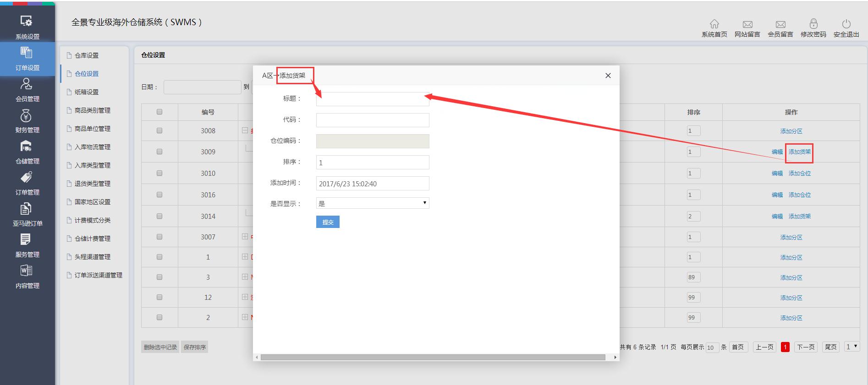The height and width of the screenshot is (385, 868).
Task: Click the 系统首页 home icon
Action: [x=714, y=24]
